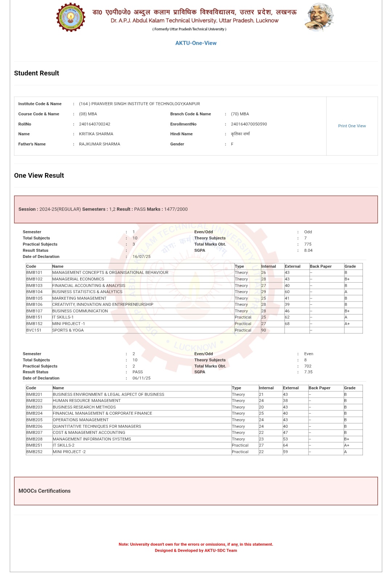Click declaration date 16/07/25
Viewport: 392px width, 574px height.
(x=142, y=257)
